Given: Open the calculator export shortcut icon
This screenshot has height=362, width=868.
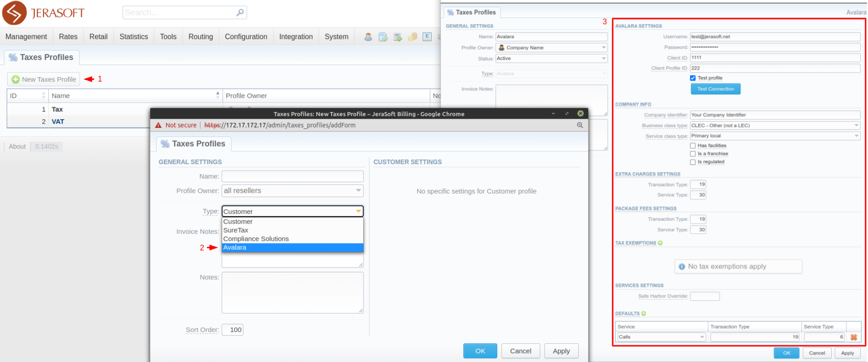Looking at the screenshot, I should [398, 37].
